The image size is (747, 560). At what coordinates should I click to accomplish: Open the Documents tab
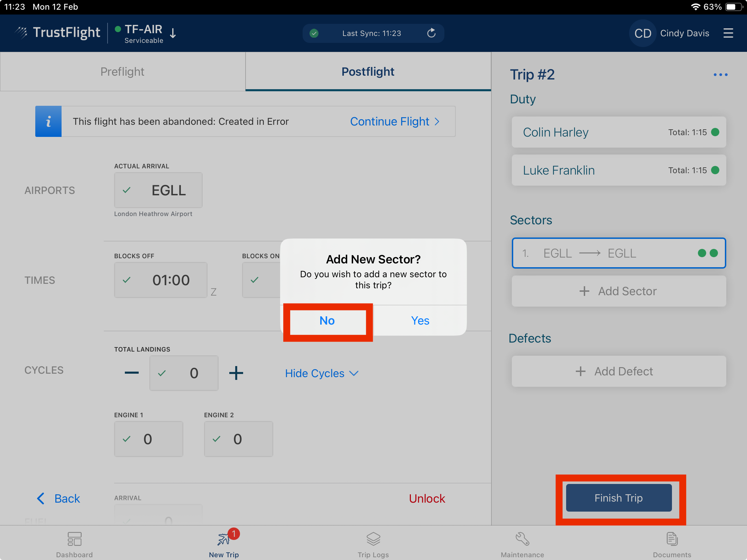click(672, 544)
